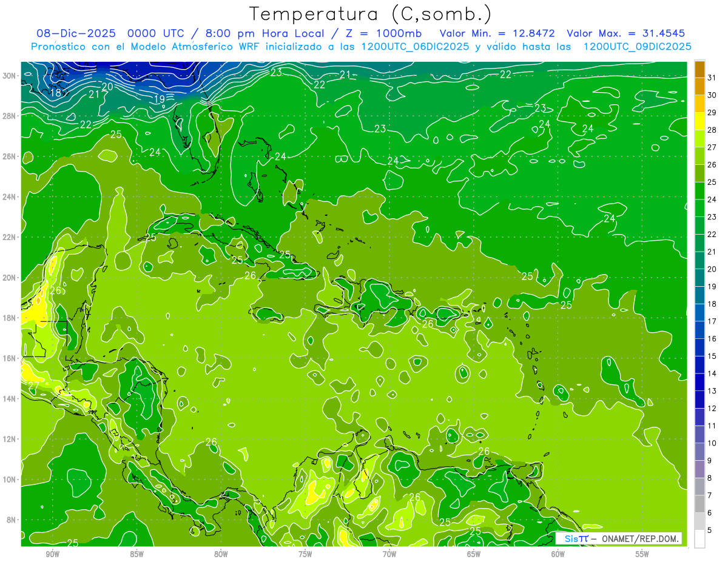Click the white legend swatch below 5
The height and width of the screenshot is (562, 728).
point(699,539)
